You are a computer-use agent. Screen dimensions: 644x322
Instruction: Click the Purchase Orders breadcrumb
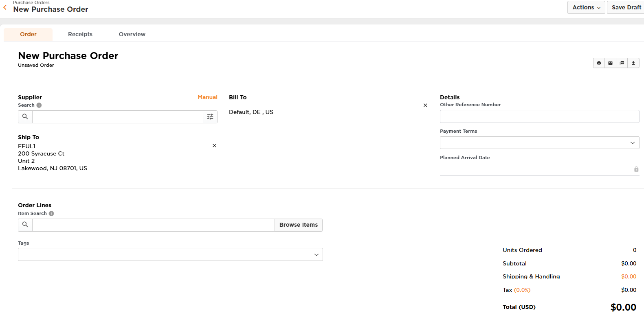(x=31, y=2)
